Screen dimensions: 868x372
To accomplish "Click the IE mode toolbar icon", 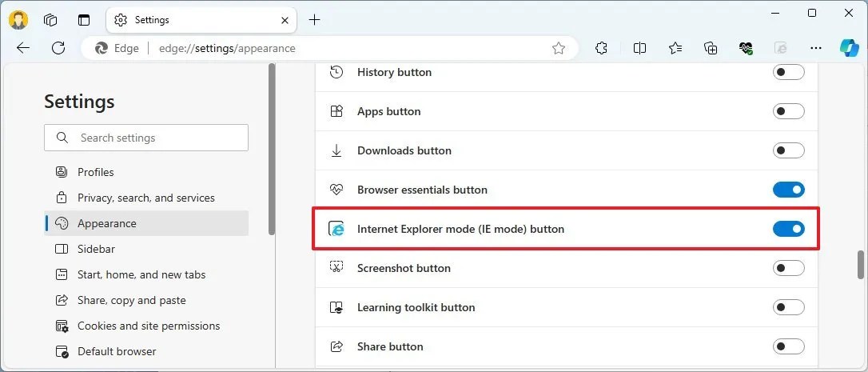I will click(781, 48).
